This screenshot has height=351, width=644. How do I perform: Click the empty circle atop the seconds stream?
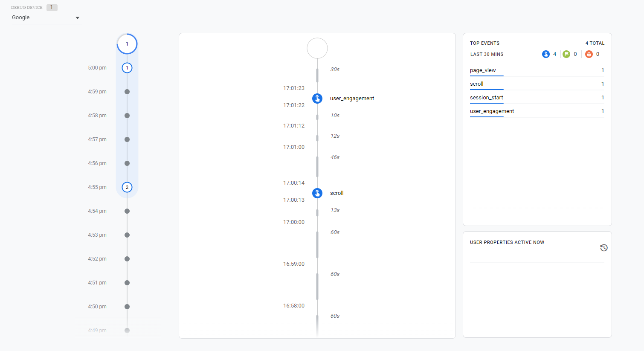click(317, 48)
